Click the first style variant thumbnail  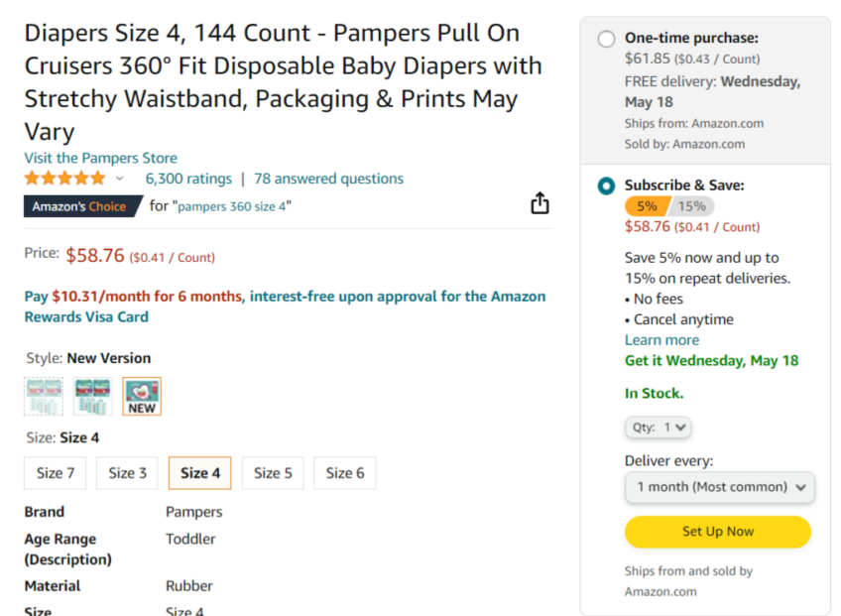coord(44,395)
